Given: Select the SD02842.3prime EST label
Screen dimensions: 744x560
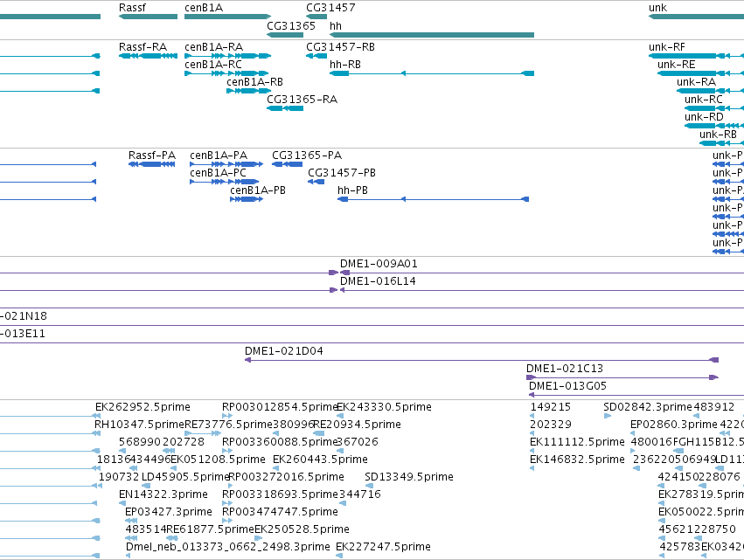Looking at the screenshot, I should tap(648, 407).
